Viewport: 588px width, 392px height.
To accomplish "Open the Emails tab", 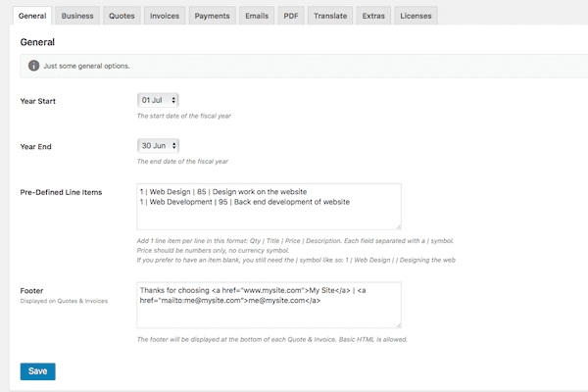I will 257,16.
